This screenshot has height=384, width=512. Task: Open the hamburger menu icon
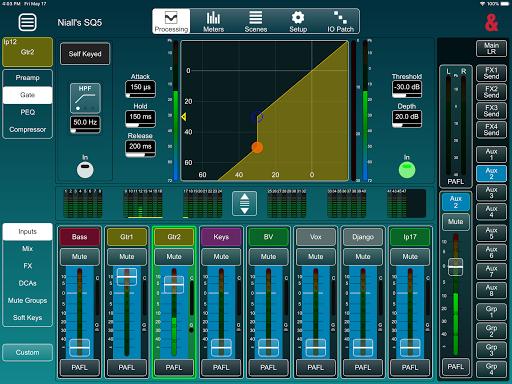[x=27, y=22]
